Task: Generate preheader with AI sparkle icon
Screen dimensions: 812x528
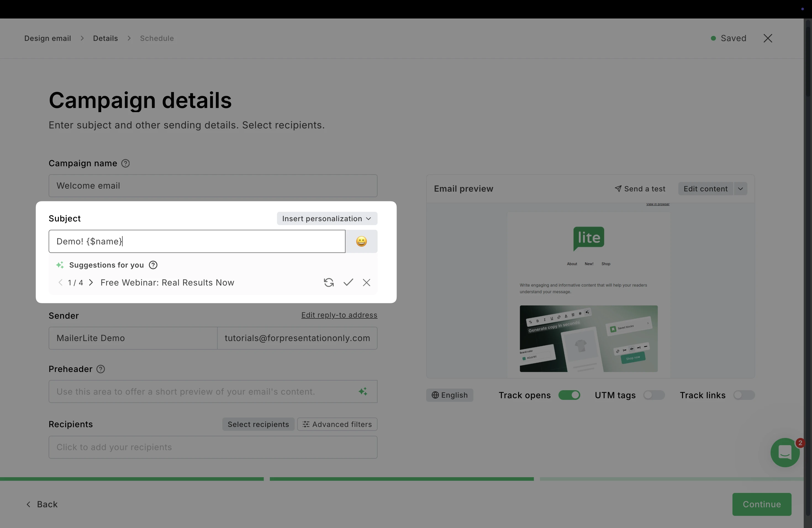Action: [363, 392]
